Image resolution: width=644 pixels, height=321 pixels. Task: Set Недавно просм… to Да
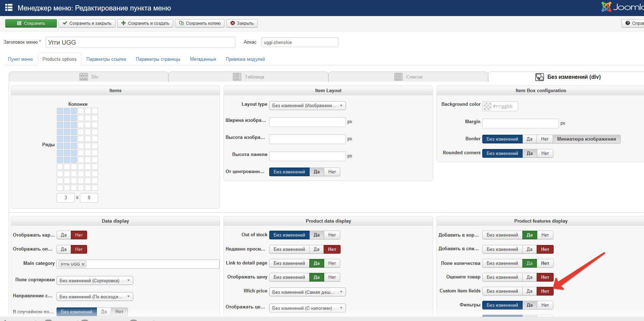(317, 249)
